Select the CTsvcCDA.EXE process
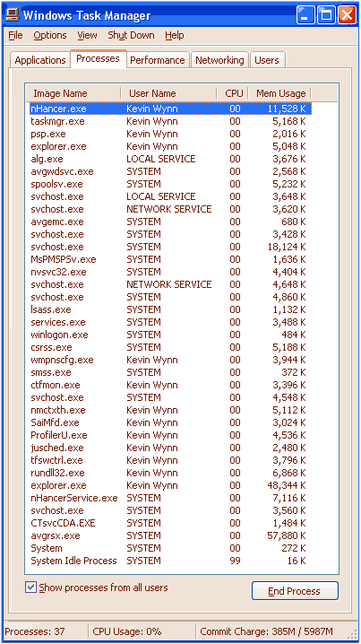Image resolution: width=361 pixels, height=644 pixels. point(170,523)
